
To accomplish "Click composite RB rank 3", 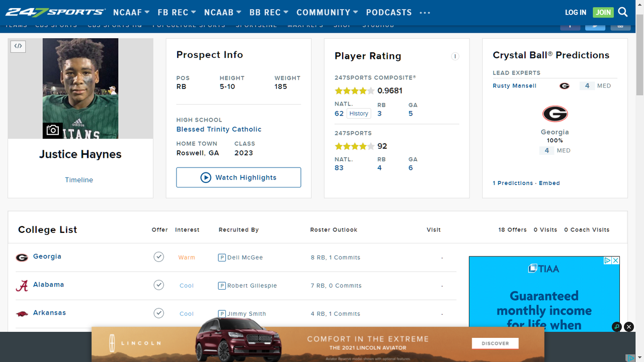I will (379, 114).
